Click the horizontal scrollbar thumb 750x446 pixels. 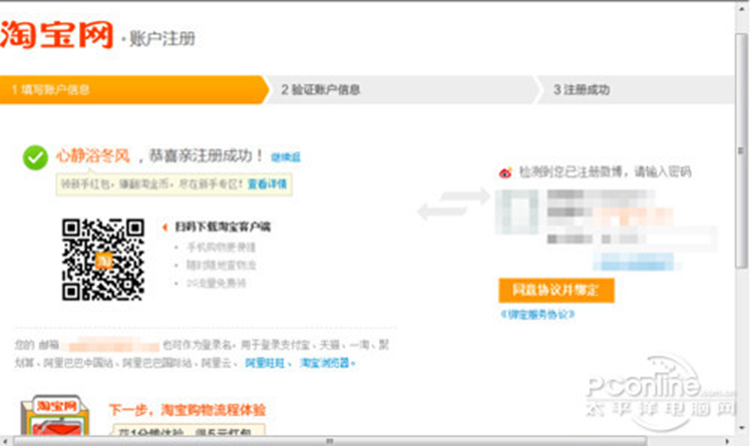pos(330,441)
